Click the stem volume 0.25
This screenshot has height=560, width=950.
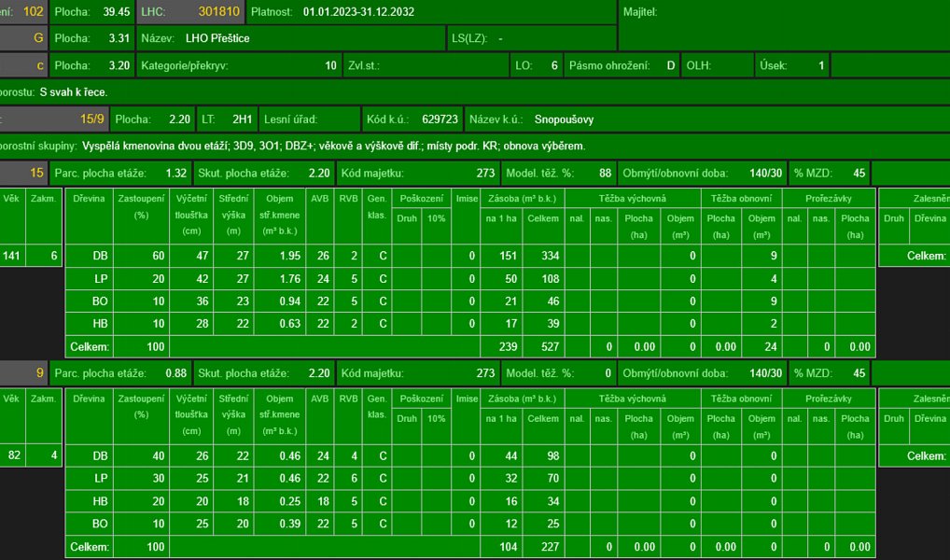point(290,501)
